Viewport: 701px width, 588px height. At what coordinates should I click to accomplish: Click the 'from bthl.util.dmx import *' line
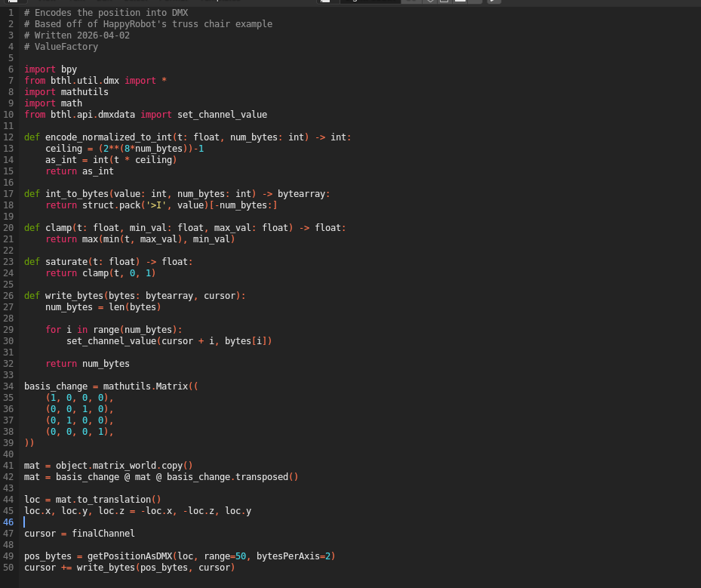(x=95, y=81)
